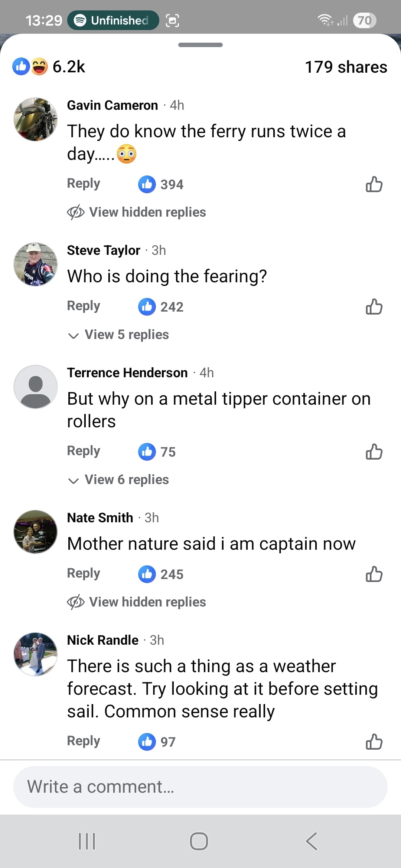Tap the Write a comment field

click(x=200, y=787)
